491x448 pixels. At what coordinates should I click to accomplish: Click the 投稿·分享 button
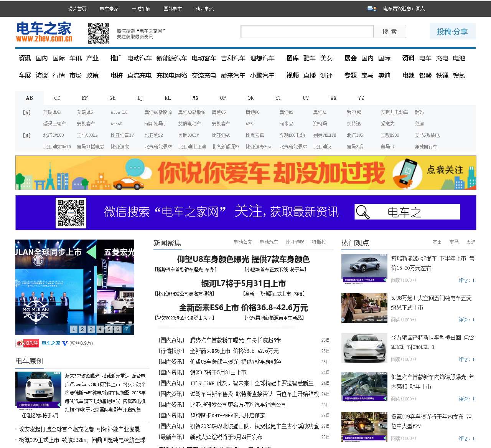pyautogui.click(x=452, y=31)
